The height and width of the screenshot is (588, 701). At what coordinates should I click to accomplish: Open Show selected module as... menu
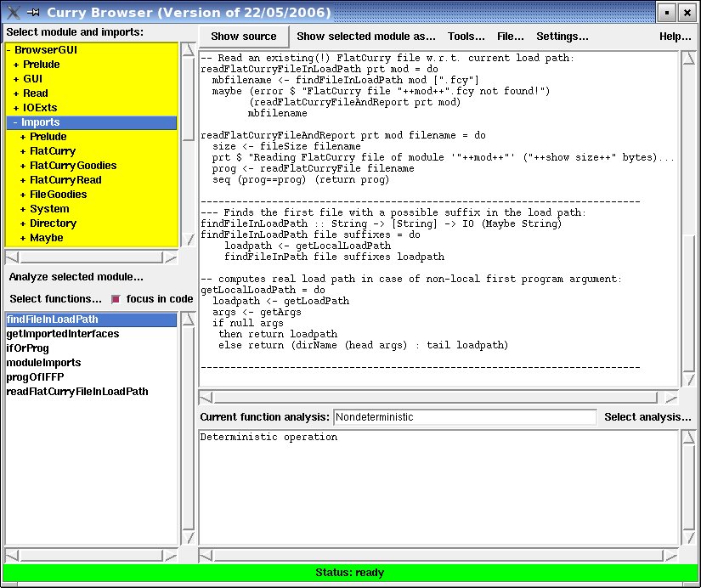(x=365, y=37)
